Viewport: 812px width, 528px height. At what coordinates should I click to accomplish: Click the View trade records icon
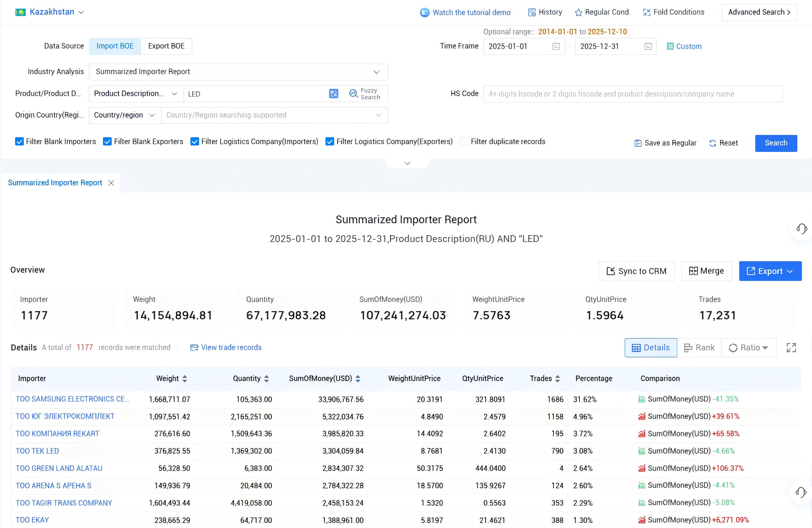tap(194, 348)
